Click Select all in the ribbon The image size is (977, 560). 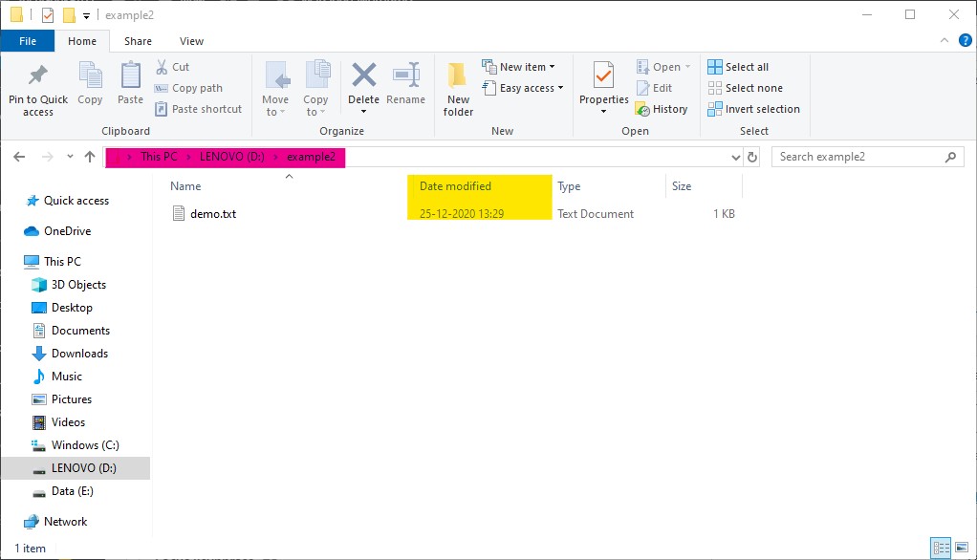[x=738, y=67]
